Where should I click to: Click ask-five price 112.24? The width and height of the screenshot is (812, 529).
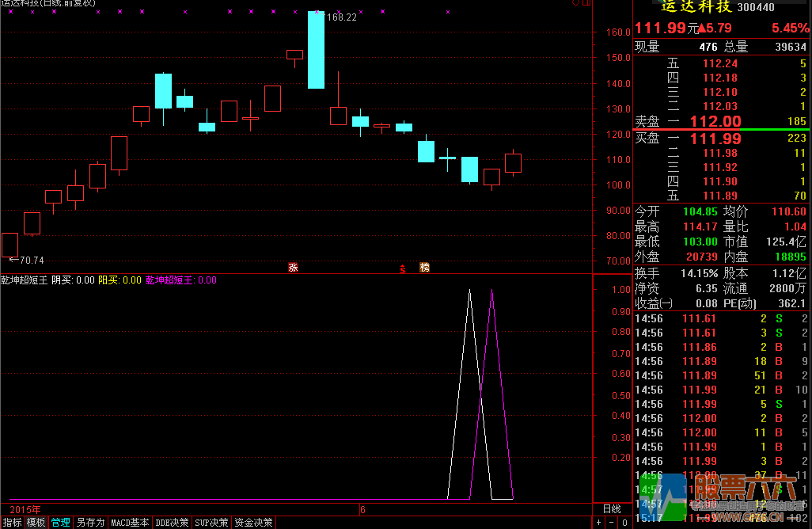(720, 63)
